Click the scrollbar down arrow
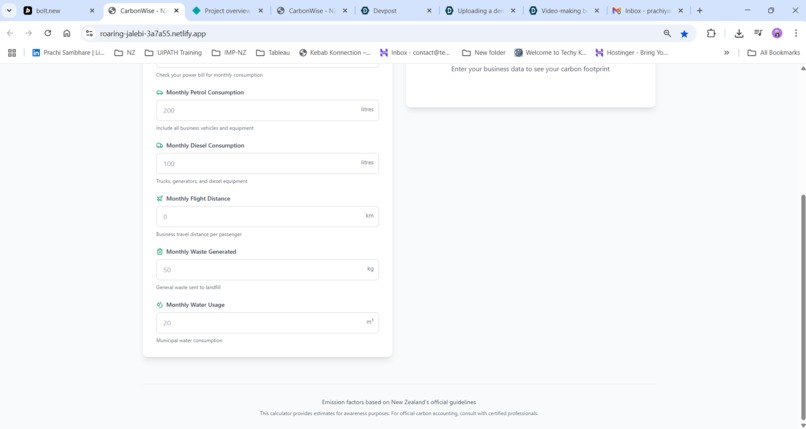Image resolution: width=806 pixels, height=429 pixels. pos(803,425)
